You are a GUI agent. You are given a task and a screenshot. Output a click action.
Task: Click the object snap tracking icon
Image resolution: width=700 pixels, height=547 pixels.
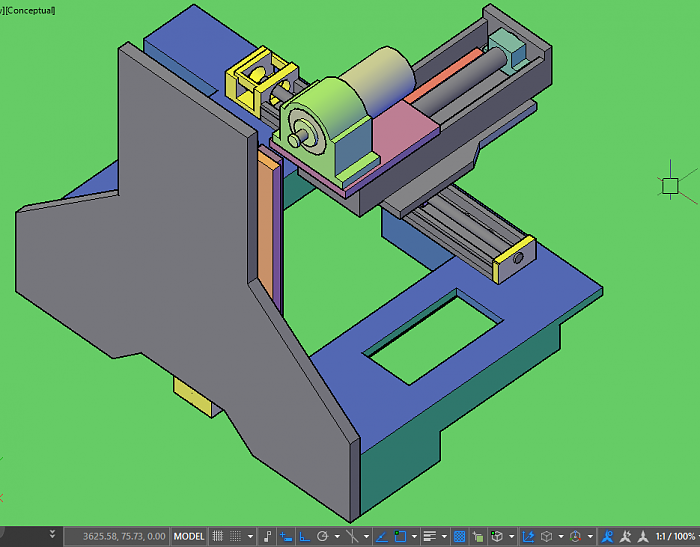coord(381,536)
